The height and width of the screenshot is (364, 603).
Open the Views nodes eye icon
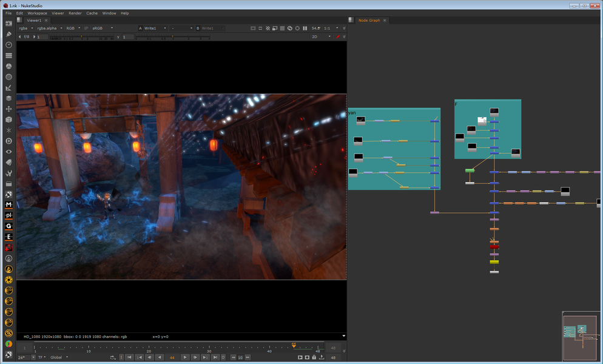click(x=8, y=152)
